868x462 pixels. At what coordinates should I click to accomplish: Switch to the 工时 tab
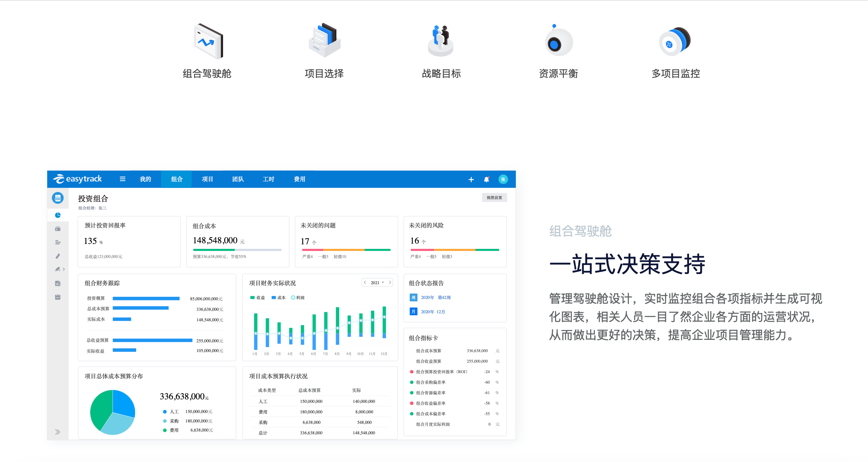268,179
